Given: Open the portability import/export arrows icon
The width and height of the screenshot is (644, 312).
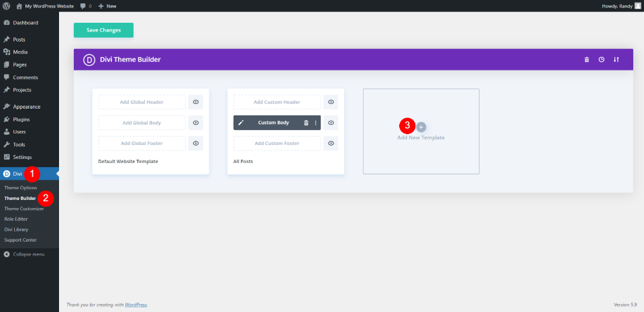Looking at the screenshot, I should 616,60.
